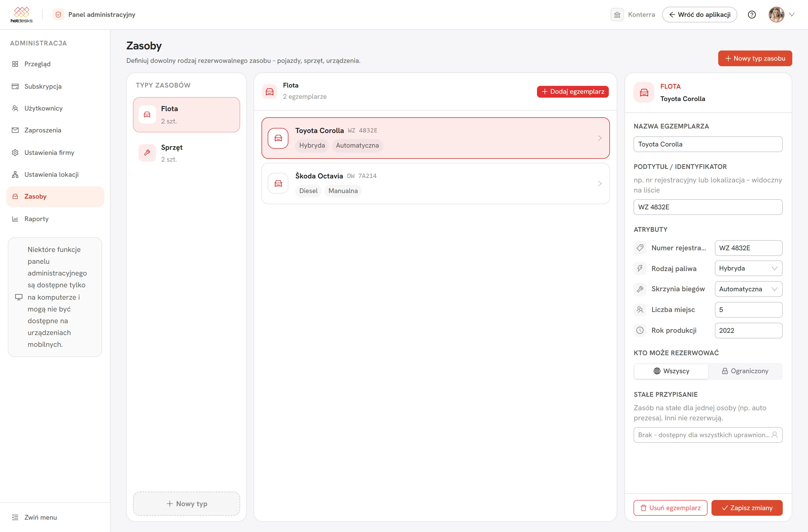
Task: Click the Sprzęt wrench icon
Action: pos(147,153)
